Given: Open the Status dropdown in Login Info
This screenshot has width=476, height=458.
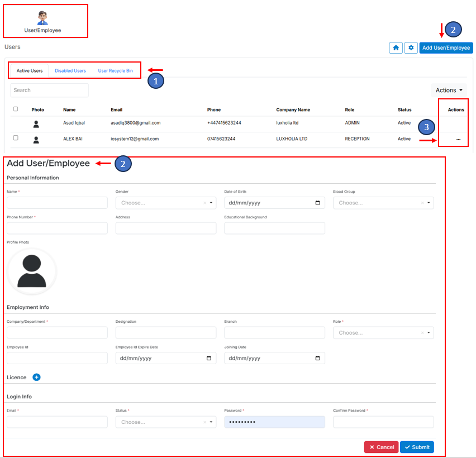Looking at the screenshot, I should tap(165, 422).
